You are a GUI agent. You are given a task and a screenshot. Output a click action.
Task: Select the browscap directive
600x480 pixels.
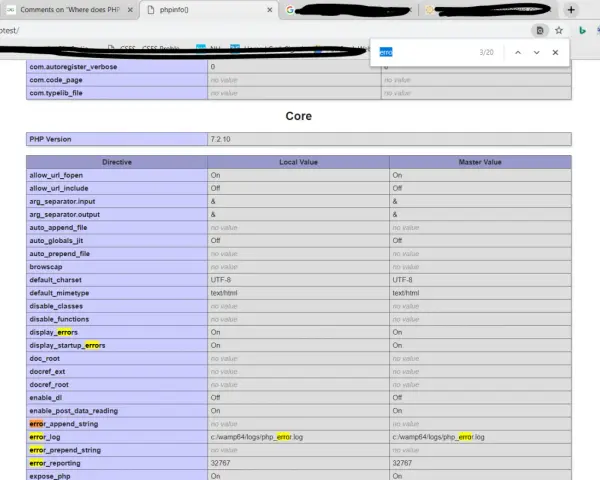[x=46, y=267]
